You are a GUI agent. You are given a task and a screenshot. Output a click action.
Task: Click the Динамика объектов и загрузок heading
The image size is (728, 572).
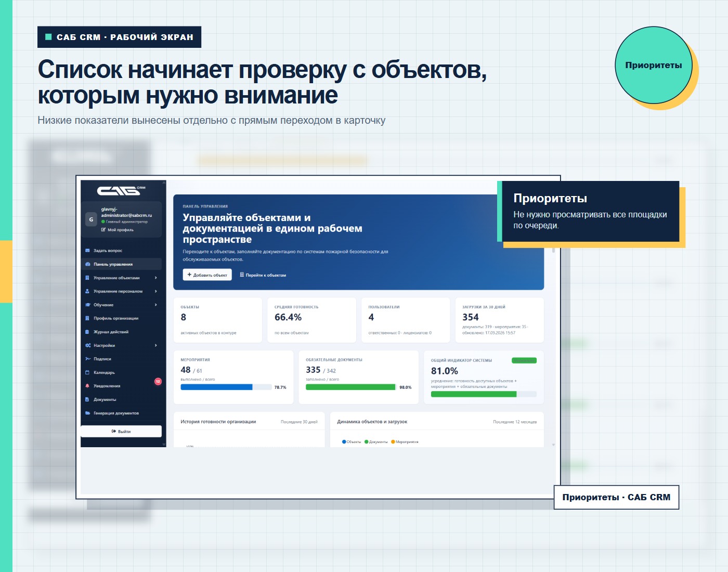click(x=372, y=422)
